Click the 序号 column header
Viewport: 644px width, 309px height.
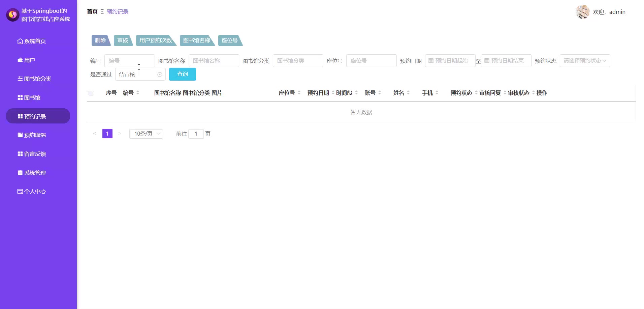point(111,93)
